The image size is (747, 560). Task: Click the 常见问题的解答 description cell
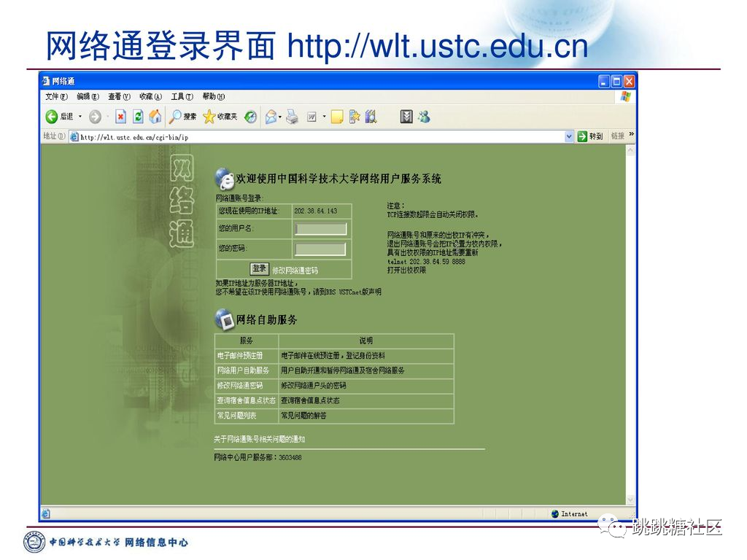tap(366, 416)
